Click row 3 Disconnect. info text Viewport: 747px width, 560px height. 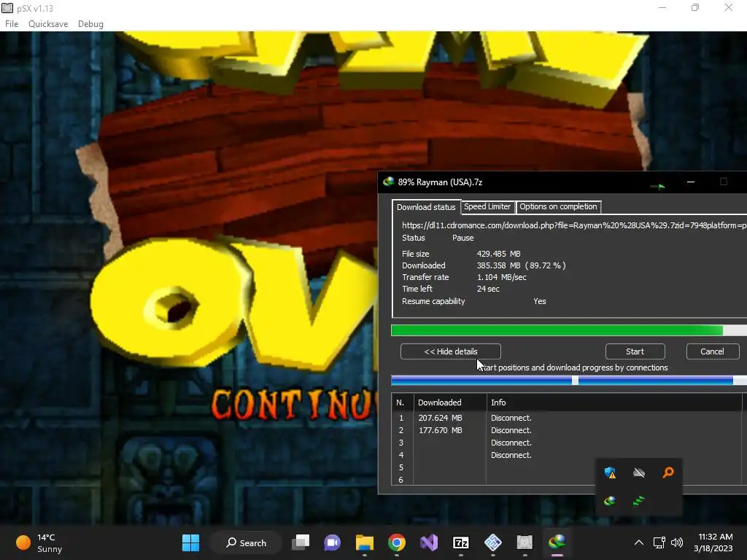click(x=511, y=443)
